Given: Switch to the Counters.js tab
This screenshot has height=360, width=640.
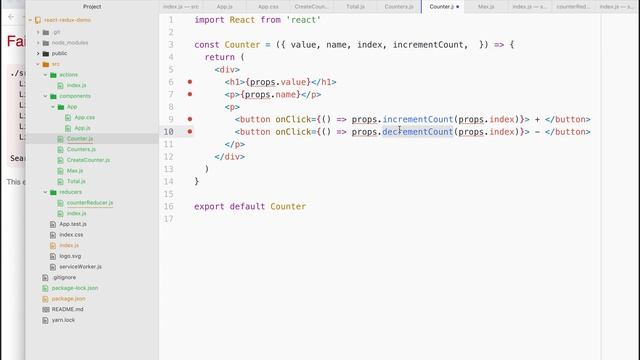Looking at the screenshot, I should tap(399, 7).
